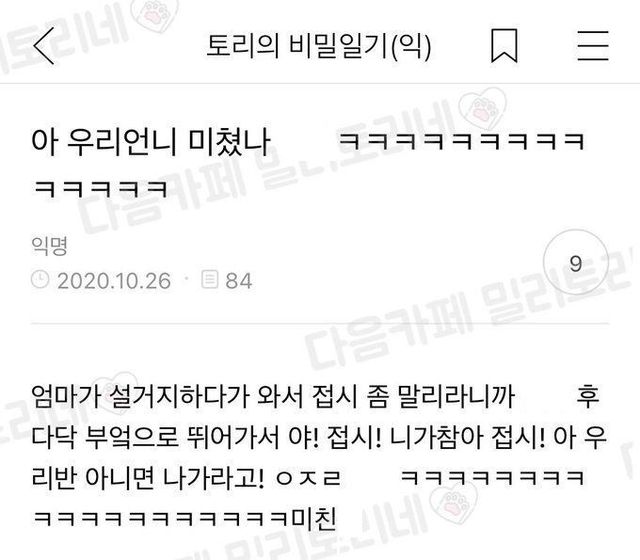
Task: Tap the horizontal divider under post metadata
Action: point(320,324)
